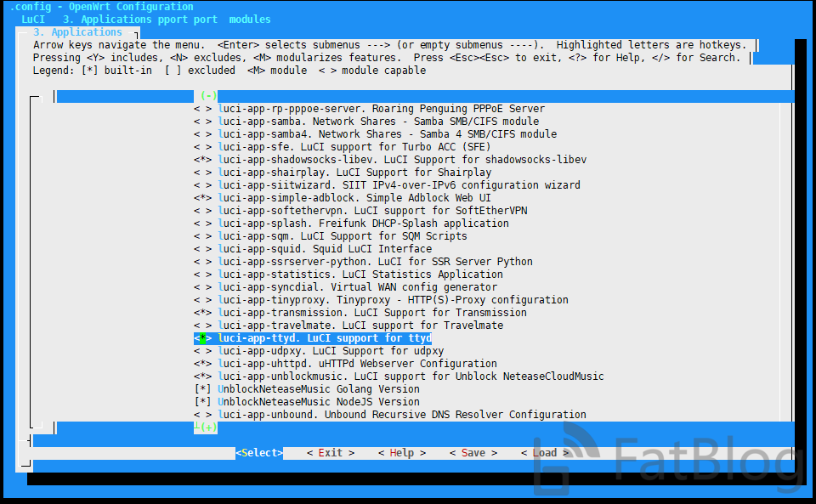
Task: Click the (-) scroll-up indicator
Action: 208,96
